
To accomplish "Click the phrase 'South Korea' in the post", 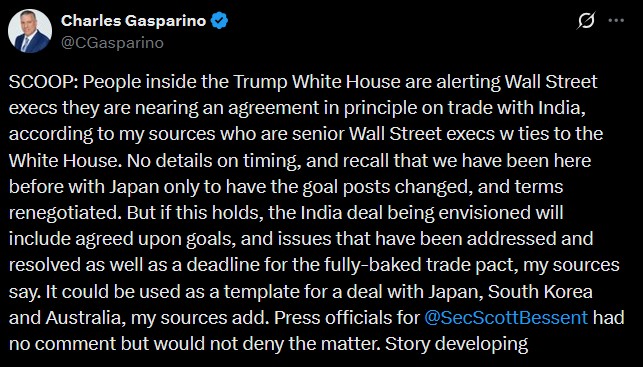I will (x=540, y=292).
